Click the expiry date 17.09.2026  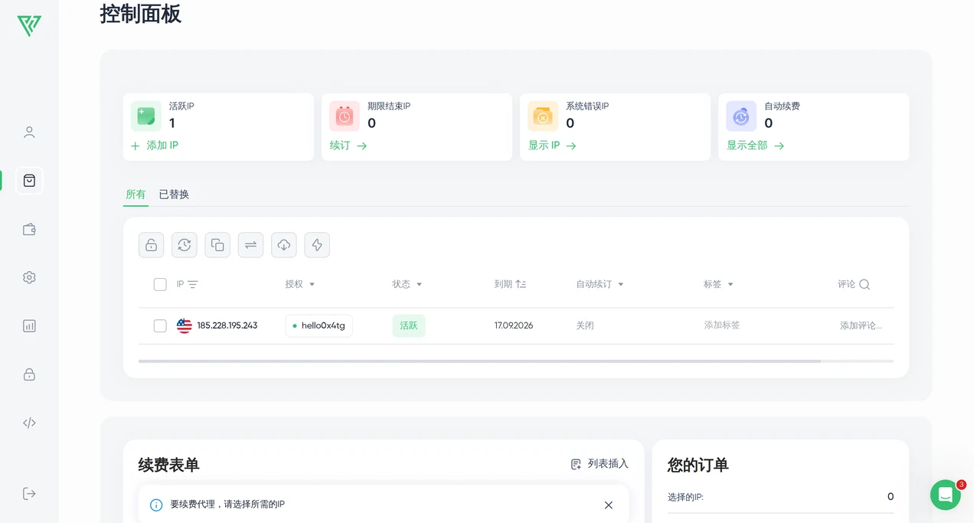click(514, 325)
